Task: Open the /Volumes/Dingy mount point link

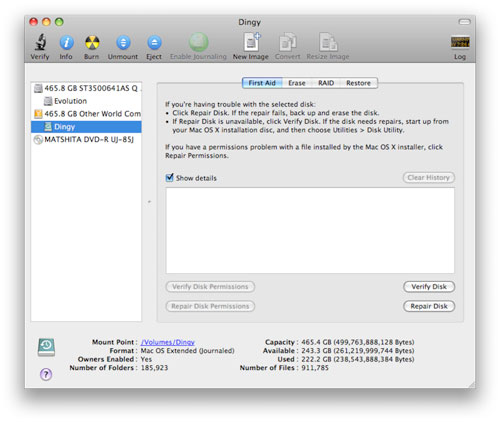Action: click(x=168, y=342)
